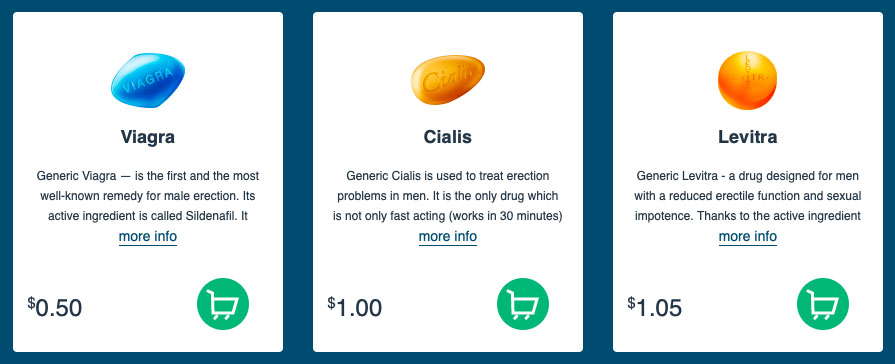The image size is (895, 364).
Task: Add Cialis to the shopping cart
Action: (x=523, y=304)
